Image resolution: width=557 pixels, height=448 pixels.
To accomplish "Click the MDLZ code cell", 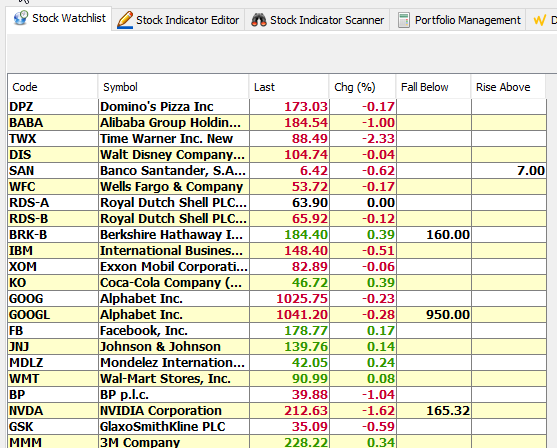I will (53, 362).
